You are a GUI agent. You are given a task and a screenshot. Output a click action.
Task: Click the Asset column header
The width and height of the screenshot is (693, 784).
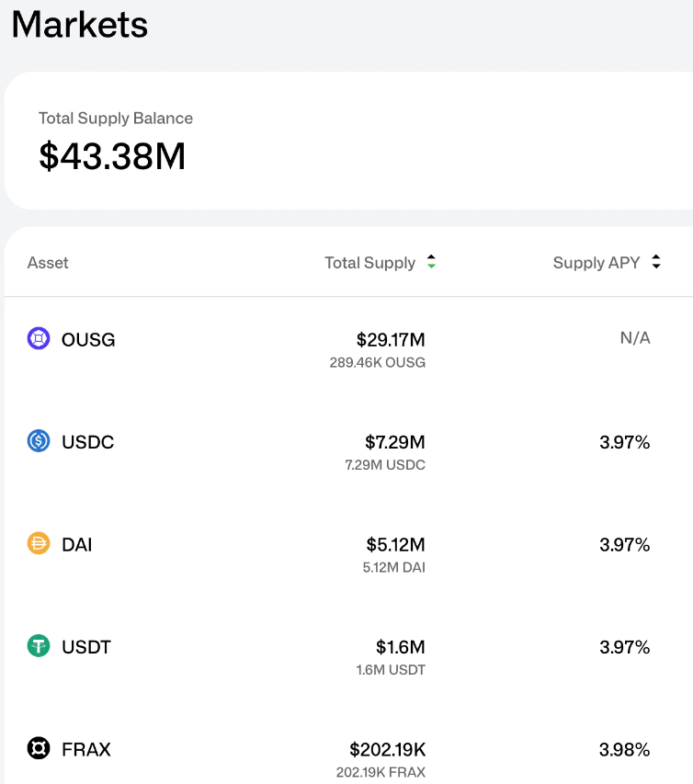tap(48, 263)
